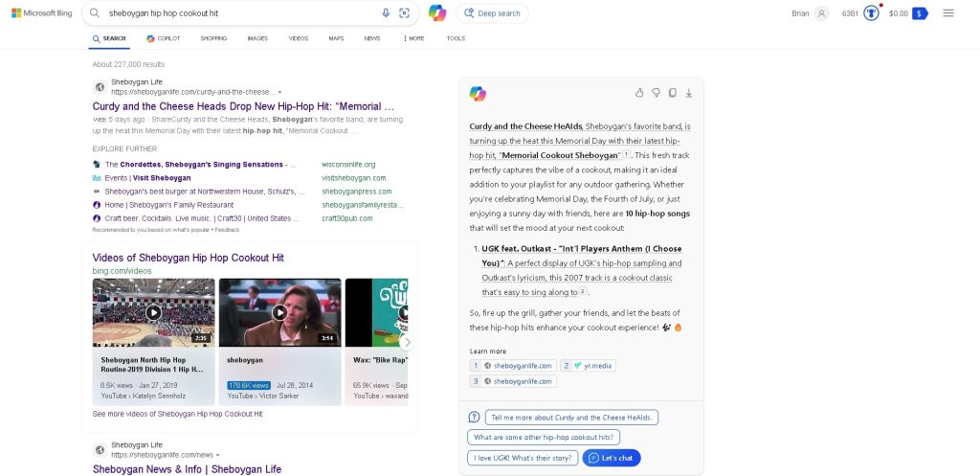Click globe icon beside Sheboygan Life first result
Screen dimensions: 980x476
pyautogui.click(x=100, y=87)
